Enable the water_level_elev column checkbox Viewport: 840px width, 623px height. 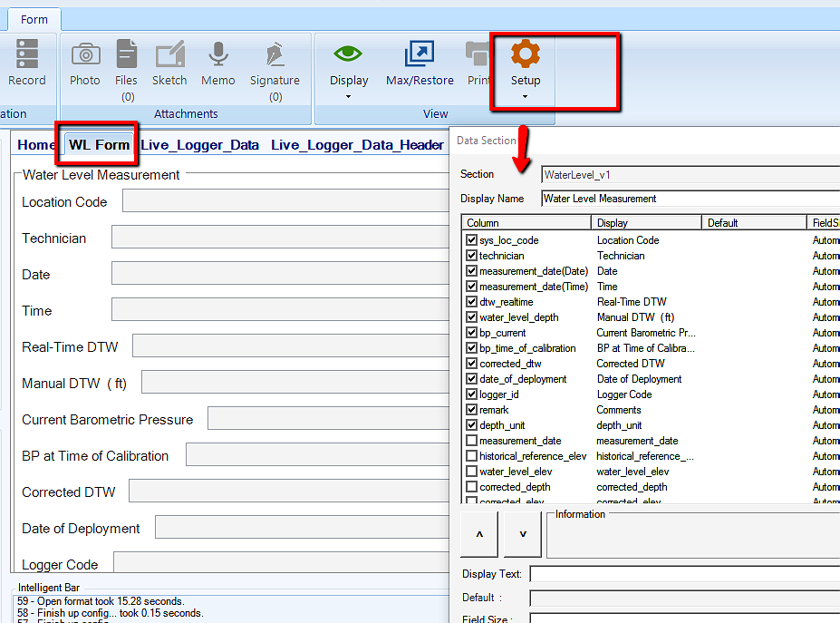click(471, 472)
